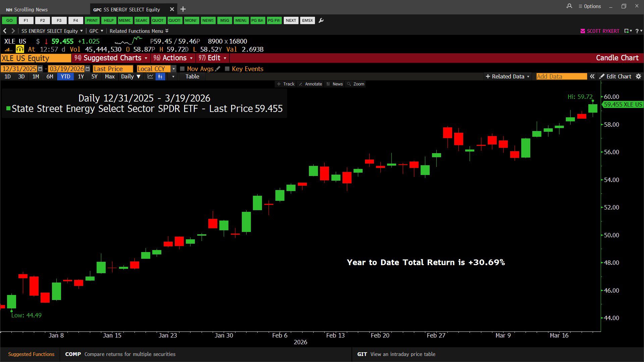Open the pink message envelope icon
This screenshot has width=644, height=362.
(x=583, y=31)
